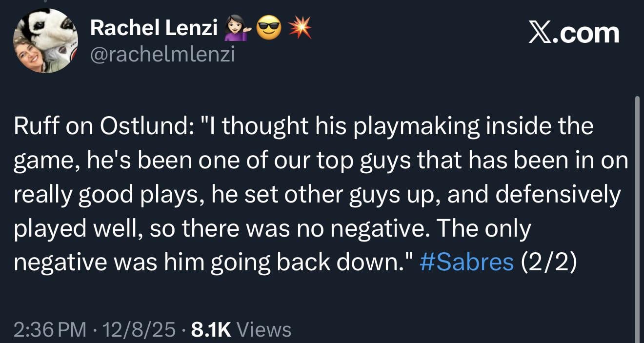This screenshot has width=644, height=343.
Task: Open Rachel Lenzi's profile picture
Action: click(45, 41)
